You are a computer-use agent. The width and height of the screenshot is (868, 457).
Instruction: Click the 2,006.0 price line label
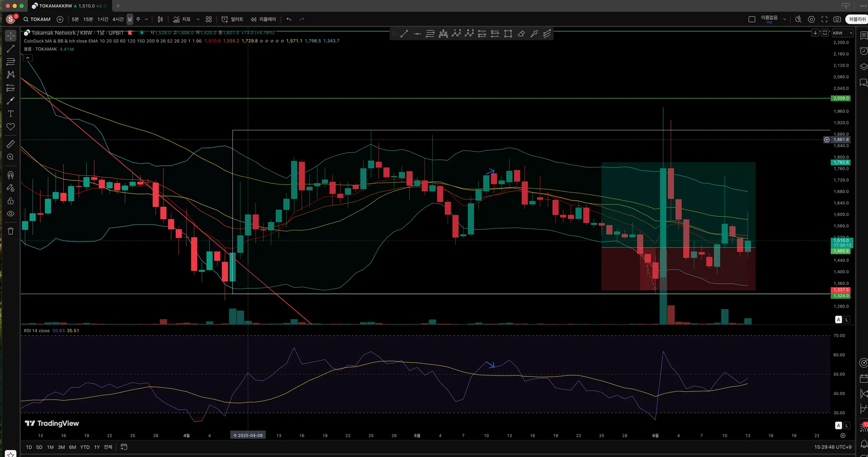click(x=841, y=98)
